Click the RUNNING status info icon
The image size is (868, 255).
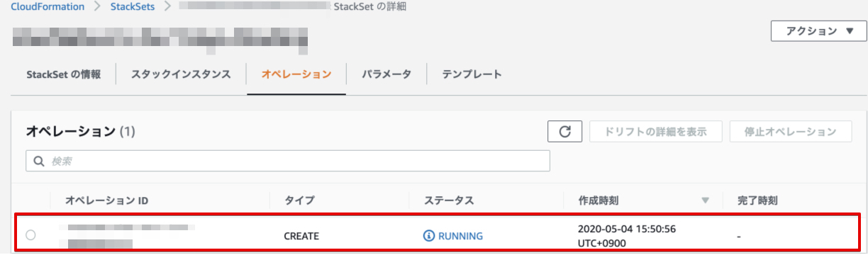click(428, 236)
